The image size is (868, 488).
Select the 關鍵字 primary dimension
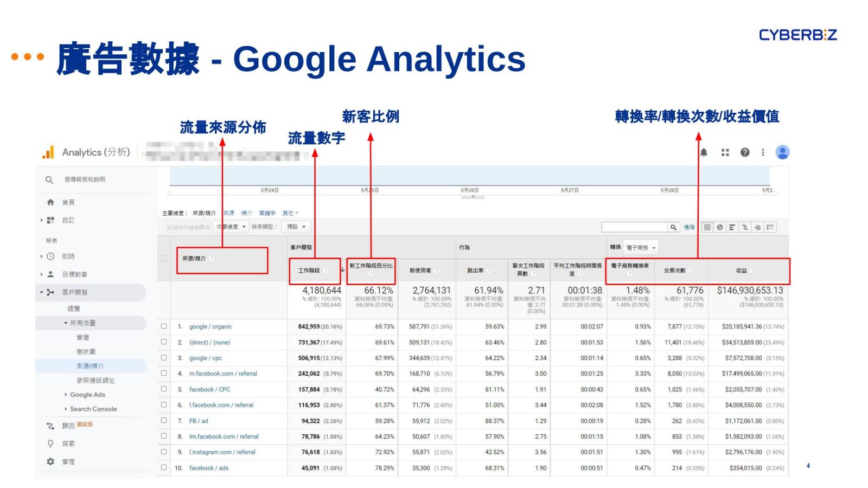pos(267,214)
